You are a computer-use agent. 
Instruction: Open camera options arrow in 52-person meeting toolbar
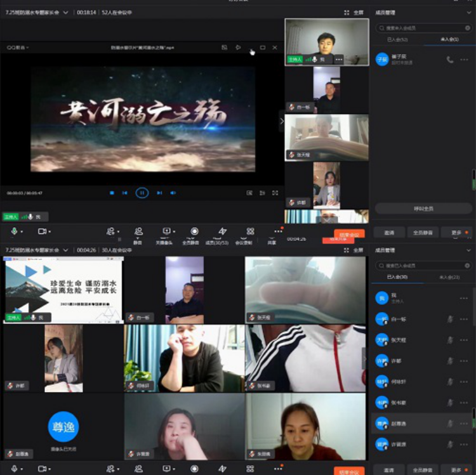(50, 231)
